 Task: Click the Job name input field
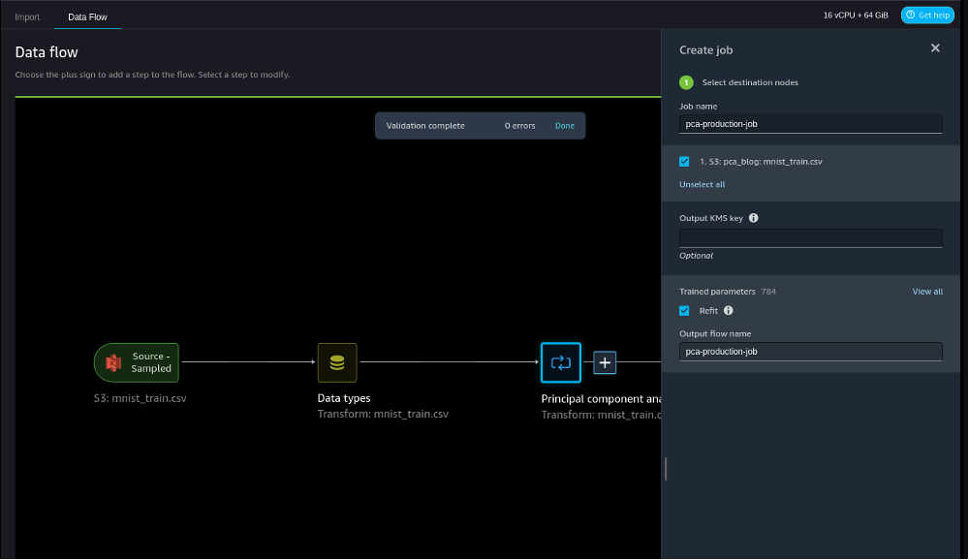click(x=810, y=124)
